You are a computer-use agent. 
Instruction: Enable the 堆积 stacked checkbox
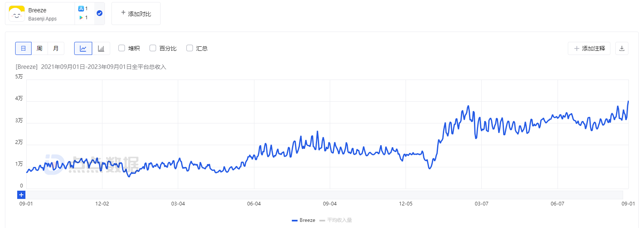pyautogui.click(x=122, y=48)
